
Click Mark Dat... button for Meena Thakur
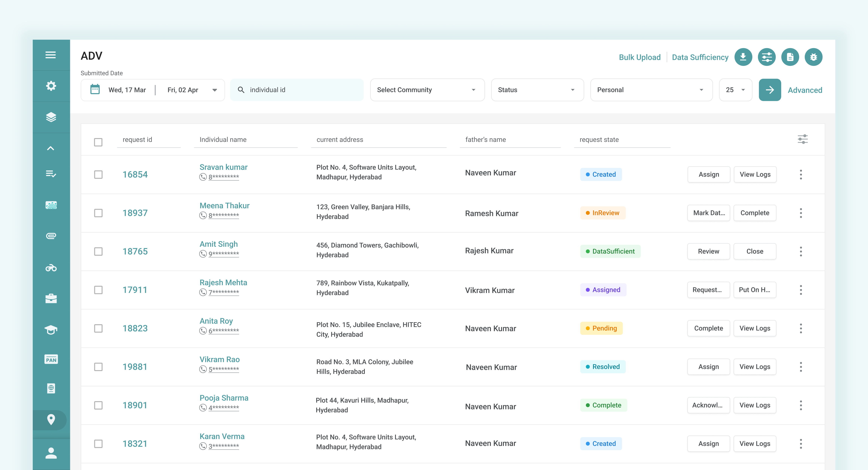point(708,213)
